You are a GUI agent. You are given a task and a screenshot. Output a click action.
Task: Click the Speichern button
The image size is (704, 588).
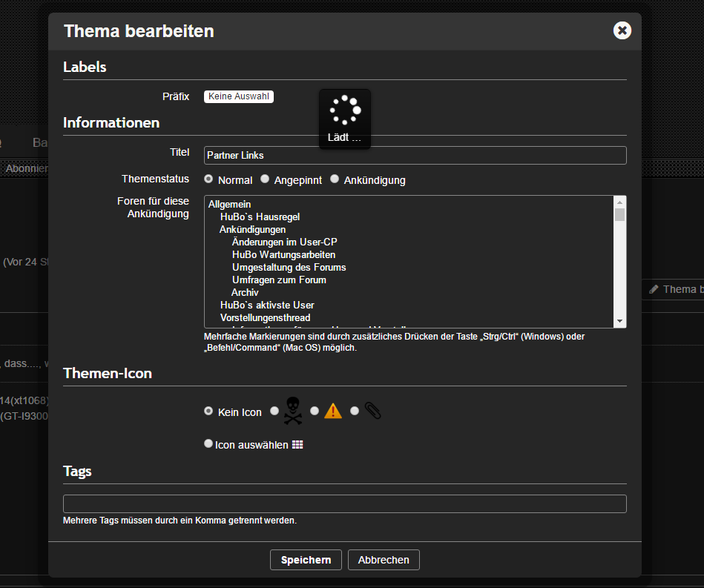tap(306, 560)
